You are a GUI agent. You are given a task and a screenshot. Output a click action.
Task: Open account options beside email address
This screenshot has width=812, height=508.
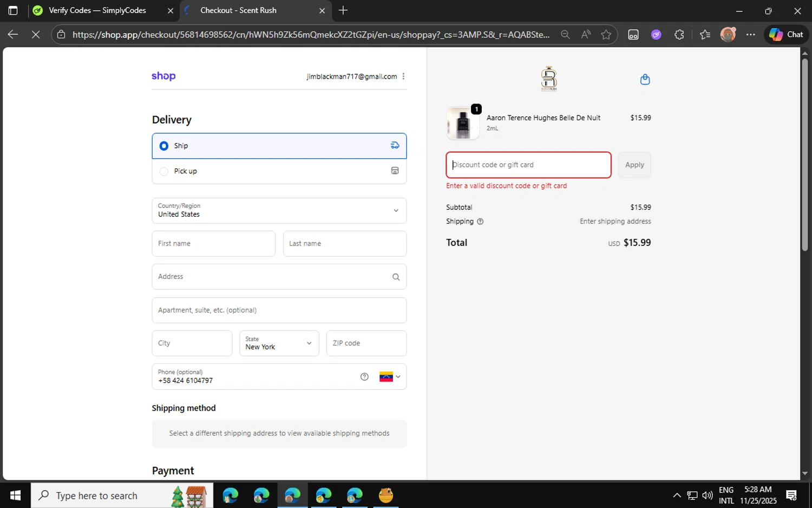[x=403, y=76]
